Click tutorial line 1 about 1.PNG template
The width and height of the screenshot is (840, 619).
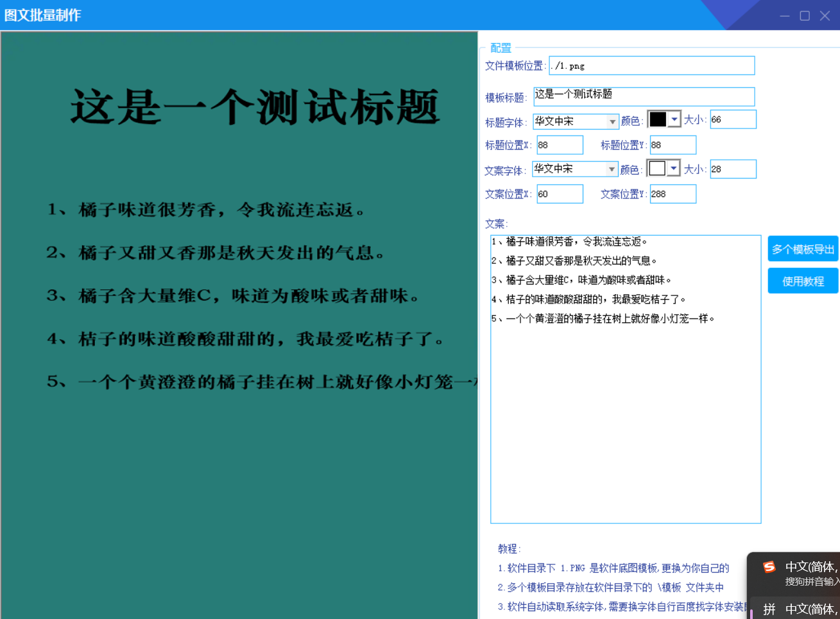tap(613, 568)
